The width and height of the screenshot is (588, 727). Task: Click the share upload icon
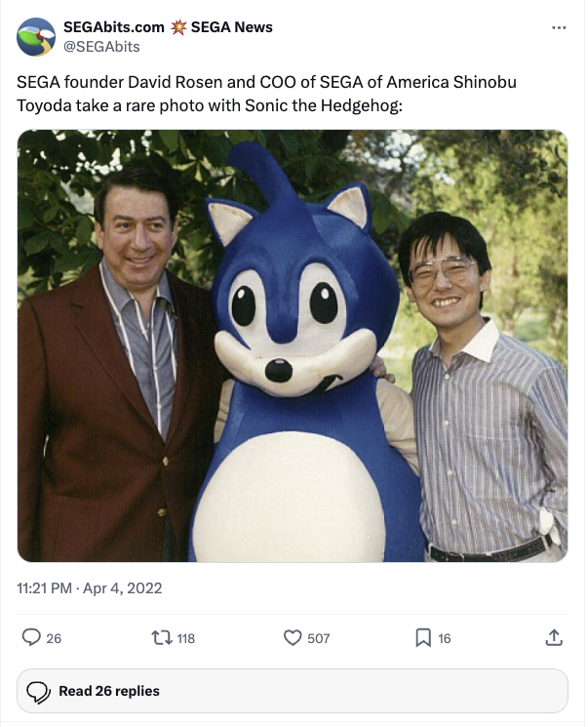tap(554, 638)
